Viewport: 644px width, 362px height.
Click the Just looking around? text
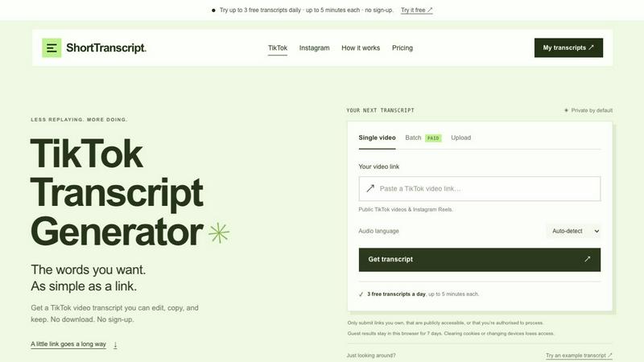[371, 356]
